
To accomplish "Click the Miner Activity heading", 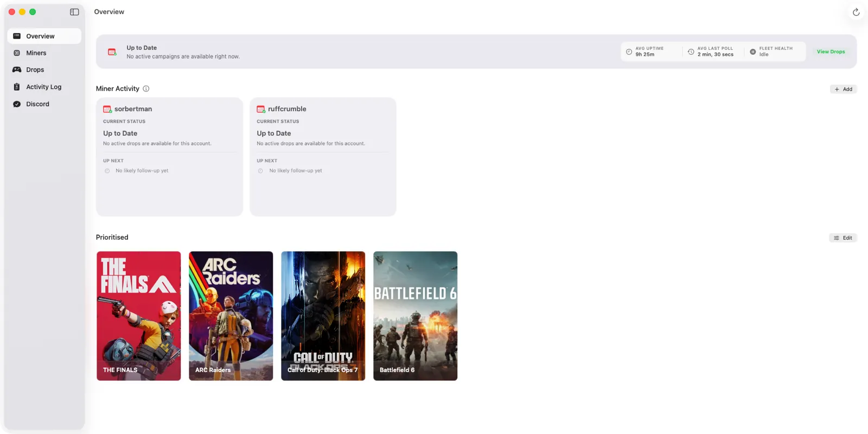I will [118, 89].
